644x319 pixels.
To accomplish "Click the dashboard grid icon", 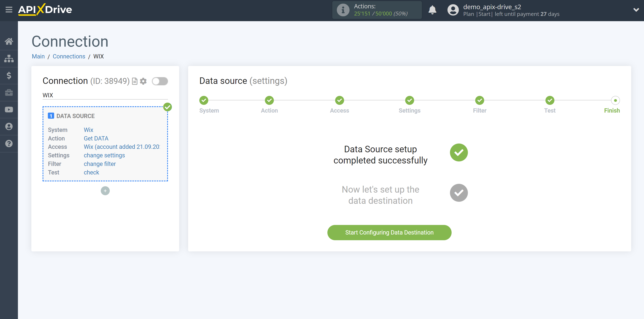I will (9, 58).
